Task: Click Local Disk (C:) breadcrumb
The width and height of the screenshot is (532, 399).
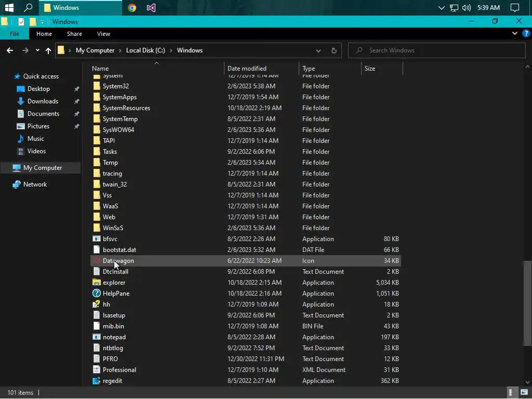Action: point(145,50)
